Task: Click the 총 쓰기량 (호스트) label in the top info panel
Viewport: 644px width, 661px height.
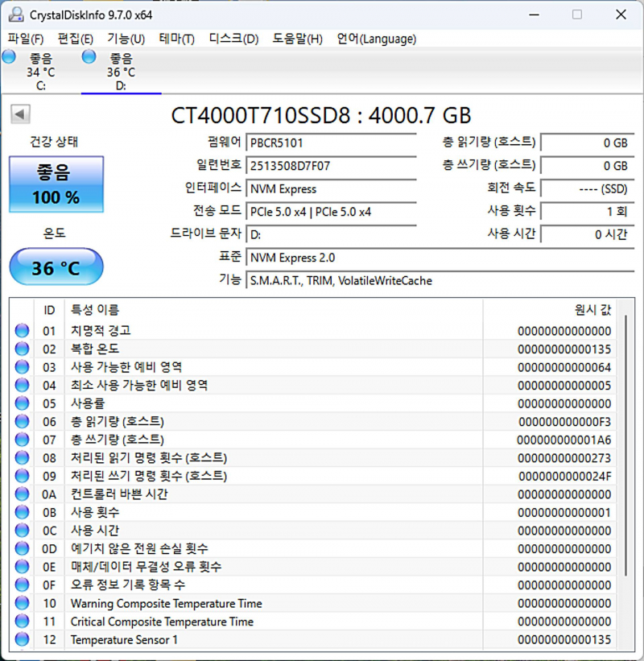Action: (489, 164)
